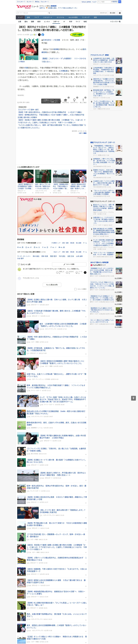138x644 pixels.
Task: Click the もっと見る(1件) button
Action: [52, 285]
